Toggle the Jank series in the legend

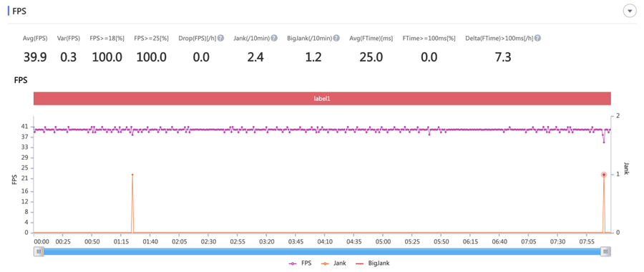pyautogui.click(x=333, y=263)
